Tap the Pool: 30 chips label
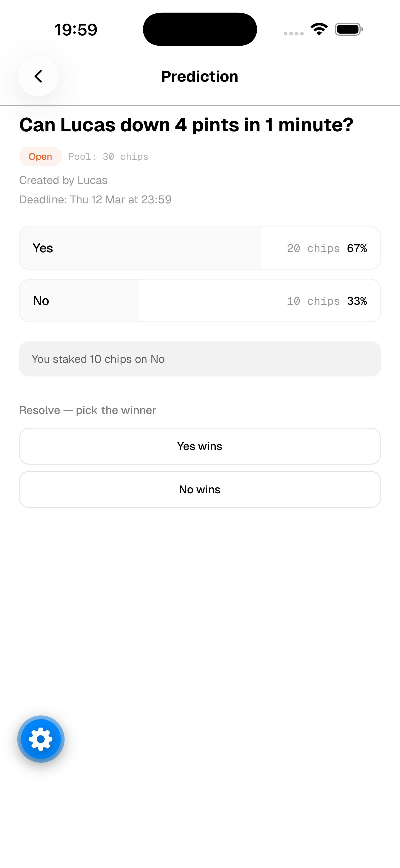The width and height of the screenshot is (400, 868). click(108, 157)
